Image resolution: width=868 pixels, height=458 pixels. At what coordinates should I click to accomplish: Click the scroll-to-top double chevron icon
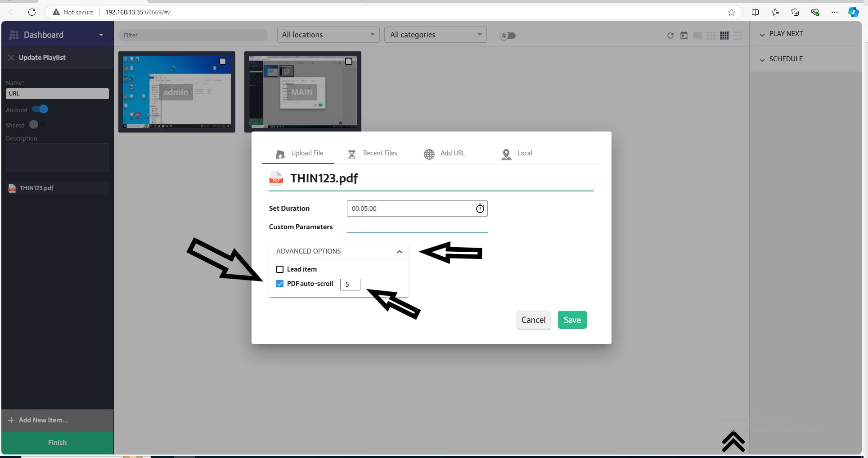click(x=733, y=442)
